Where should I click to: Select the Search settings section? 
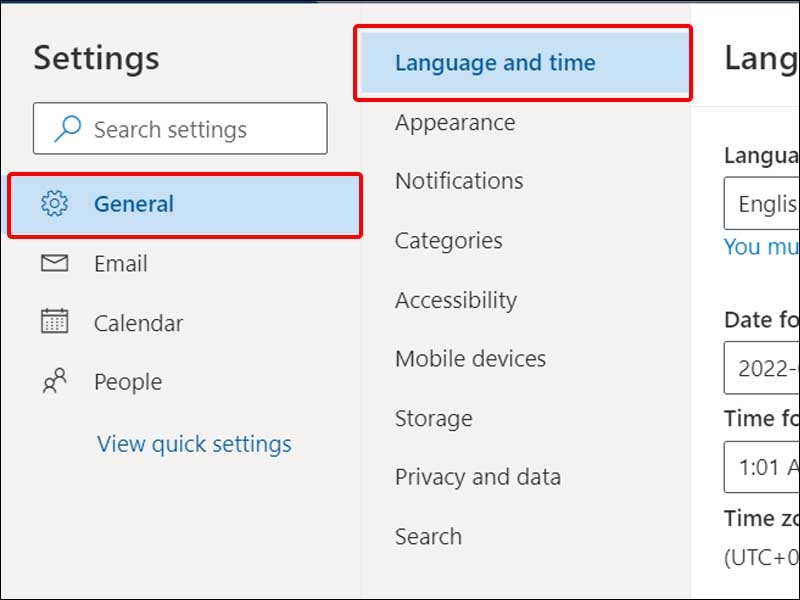[429, 536]
